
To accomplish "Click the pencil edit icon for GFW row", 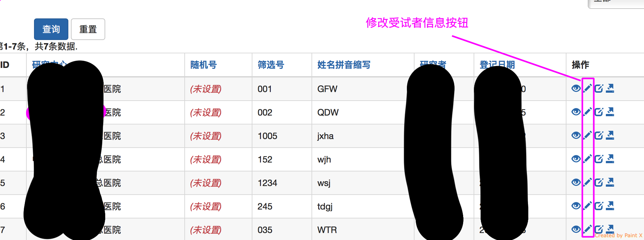I will pos(587,88).
